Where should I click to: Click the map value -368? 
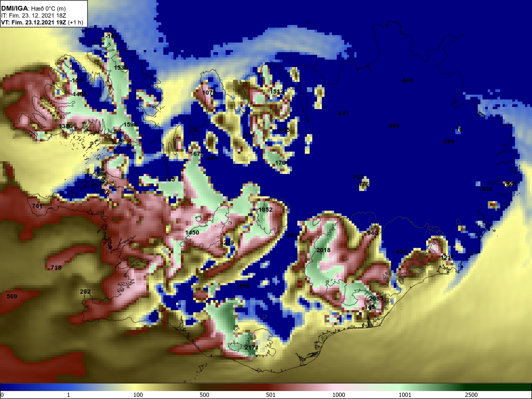click(x=486, y=189)
